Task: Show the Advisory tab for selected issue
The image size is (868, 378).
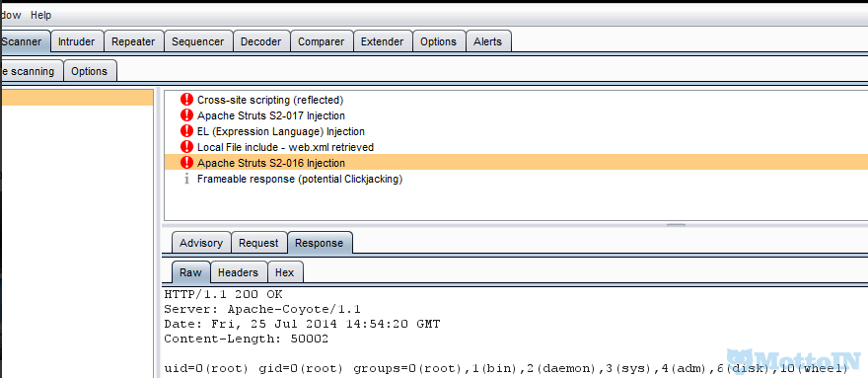Action: [201, 243]
